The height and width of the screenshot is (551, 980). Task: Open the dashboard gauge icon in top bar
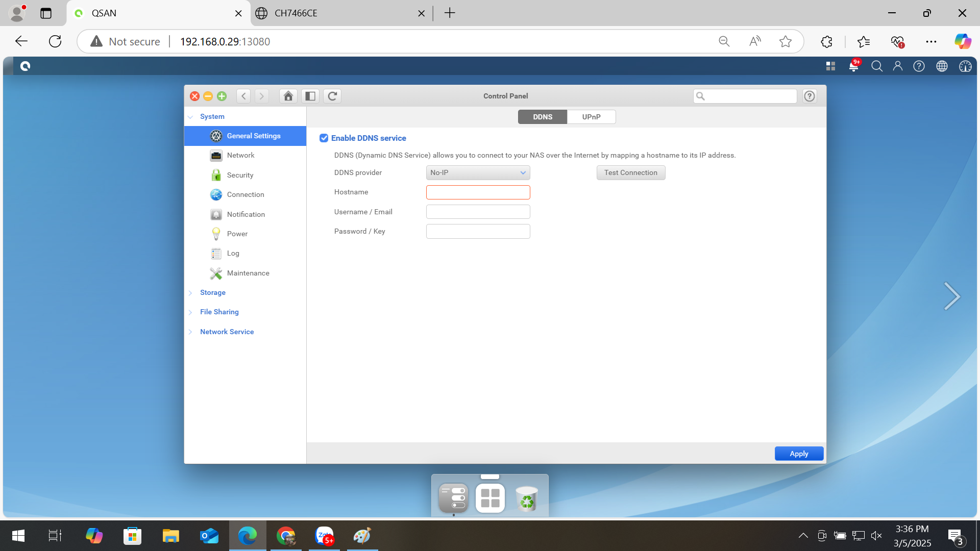(x=965, y=66)
